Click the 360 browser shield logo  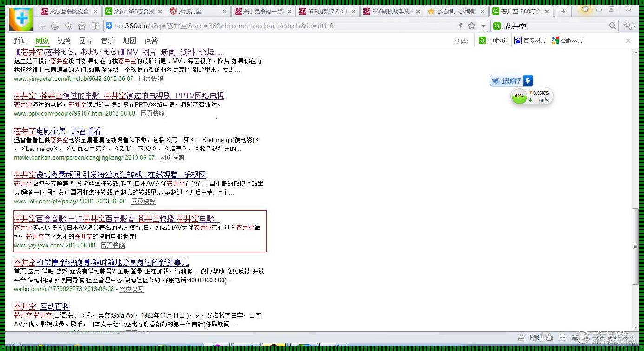click(x=20, y=19)
